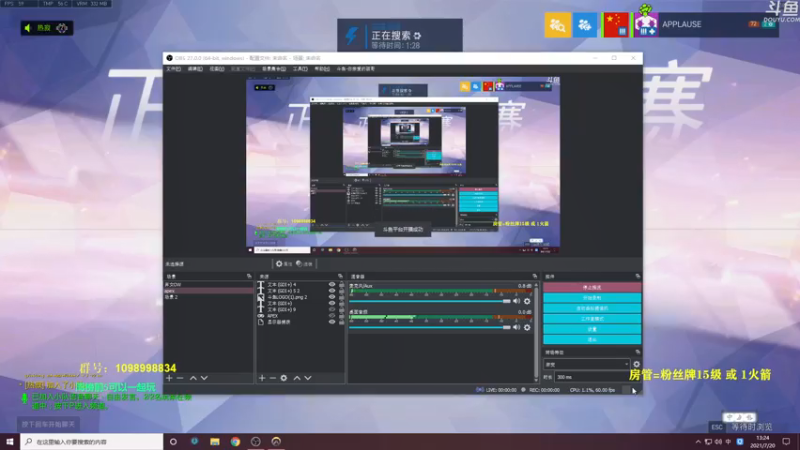This screenshot has height=450, width=800.
Task: Open source Properties (属性) gear in toolbar
Action: 284,264
